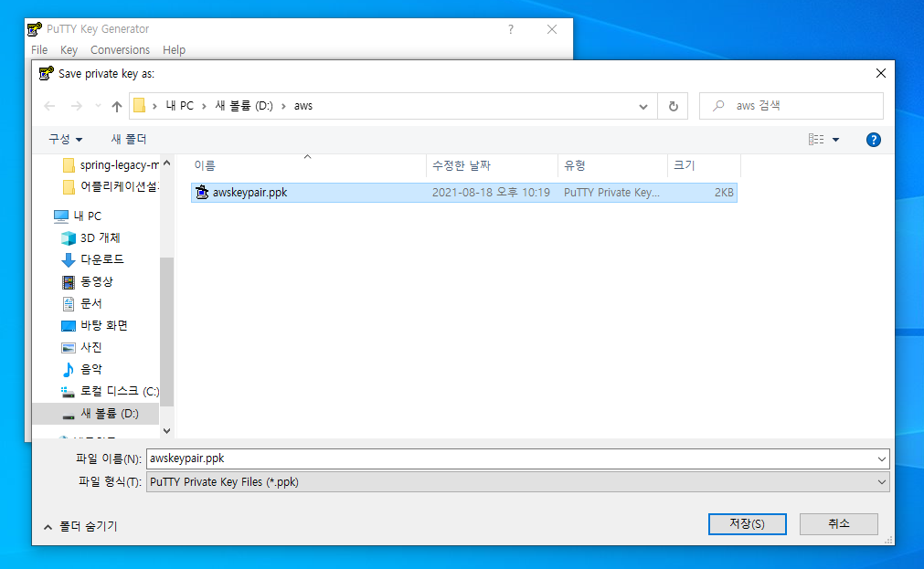The height and width of the screenshot is (569, 924).
Task: Go up one folder level
Action: (117, 106)
